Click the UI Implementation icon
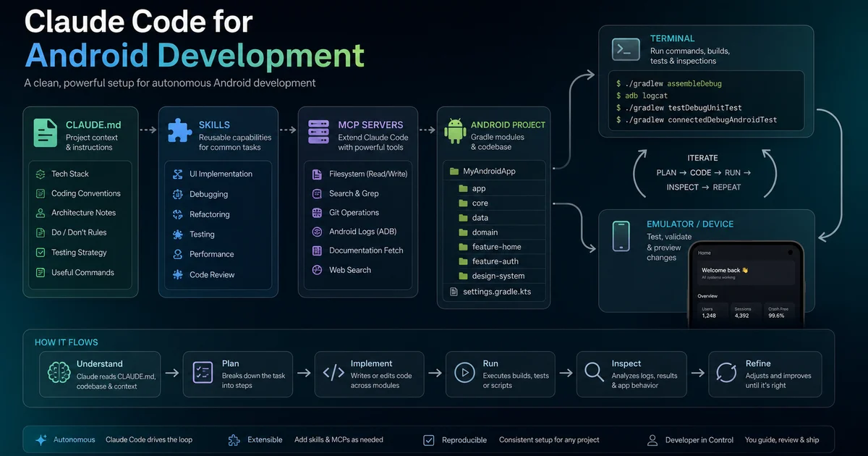Image resolution: width=868 pixels, height=456 pixels. [177, 174]
